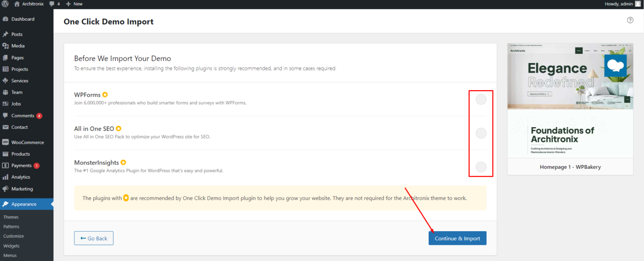
Task: Click Howdy, admin account link
Action: [x=621, y=4]
